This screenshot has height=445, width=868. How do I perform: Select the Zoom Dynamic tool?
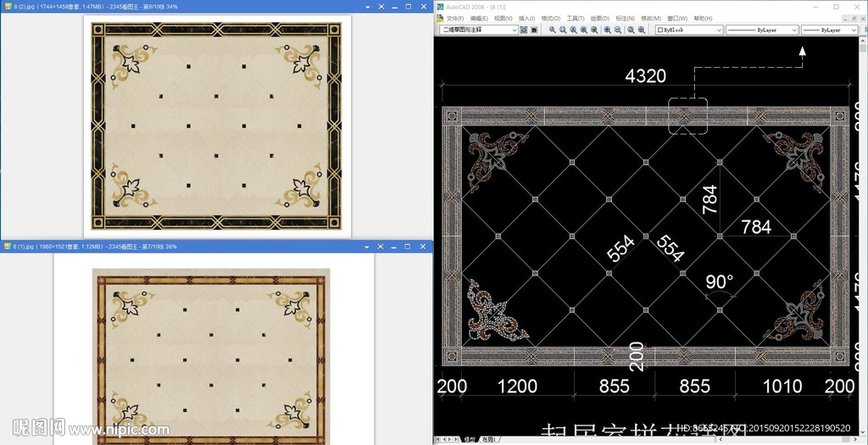click(x=564, y=30)
